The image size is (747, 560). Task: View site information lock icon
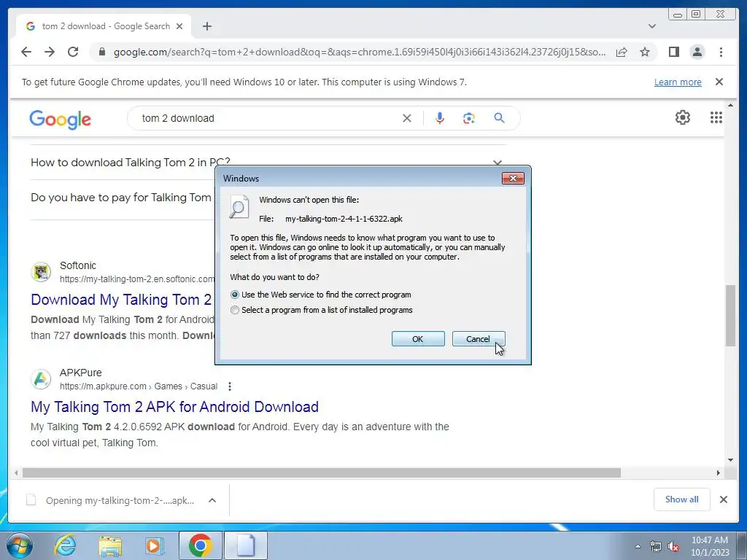[101, 52]
